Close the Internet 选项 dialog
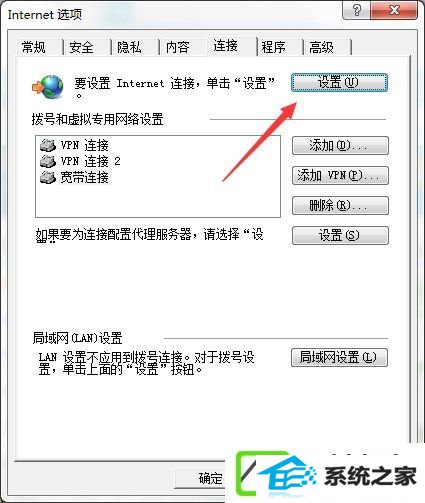Screen dimensions: 425x503 coord(394,11)
